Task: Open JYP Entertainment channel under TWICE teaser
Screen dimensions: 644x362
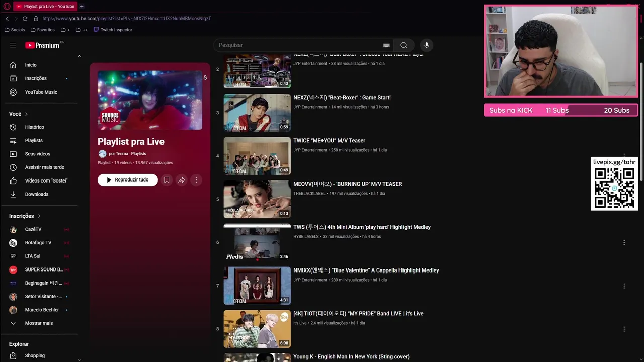Action: [310, 150]
